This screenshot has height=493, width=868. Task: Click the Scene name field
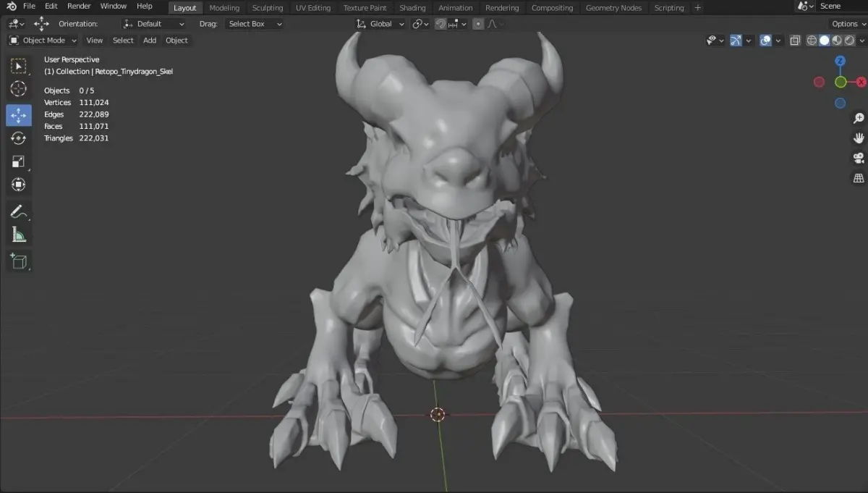point(841,7)
